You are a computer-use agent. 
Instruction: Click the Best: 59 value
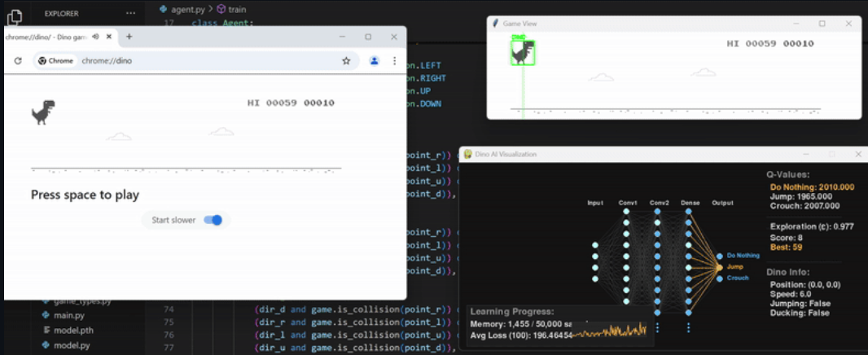[786, 247]
